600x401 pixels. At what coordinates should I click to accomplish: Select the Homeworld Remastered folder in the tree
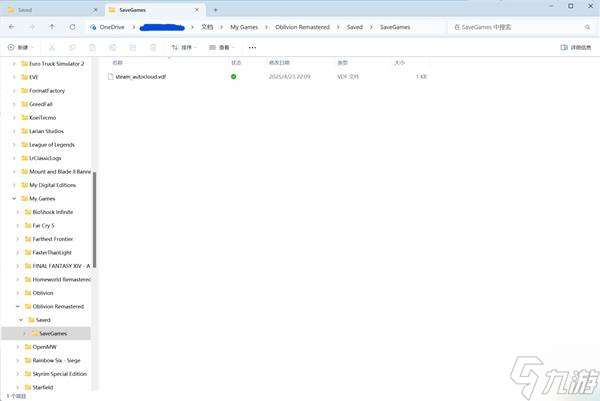[x=62, y=279]
